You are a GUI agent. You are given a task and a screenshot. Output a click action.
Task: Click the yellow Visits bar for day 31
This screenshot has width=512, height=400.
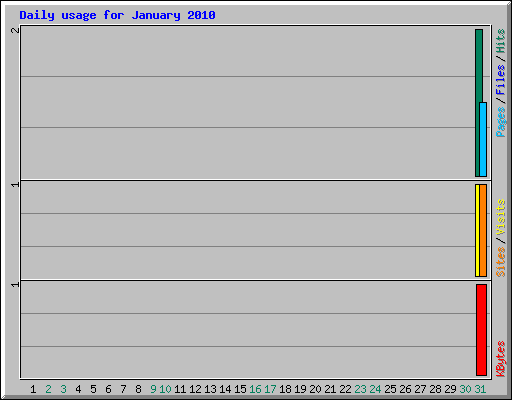pos(477,230)
